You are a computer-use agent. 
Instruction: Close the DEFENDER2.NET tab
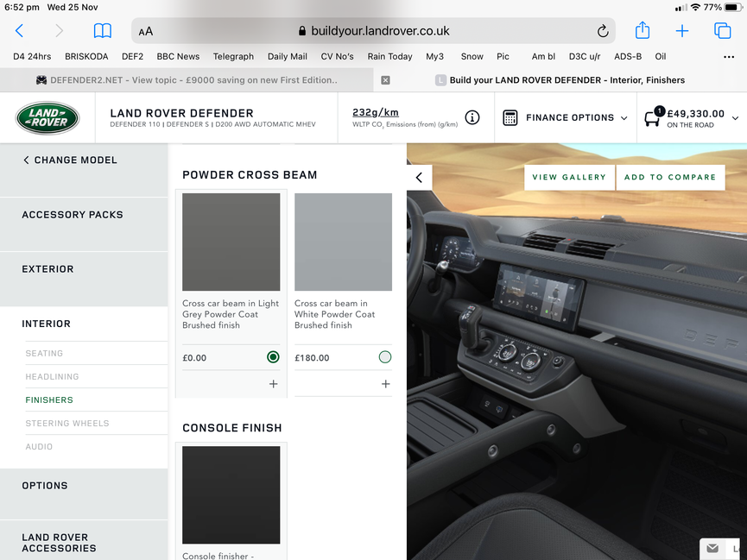pyautogui.click(x=385, y=80)
